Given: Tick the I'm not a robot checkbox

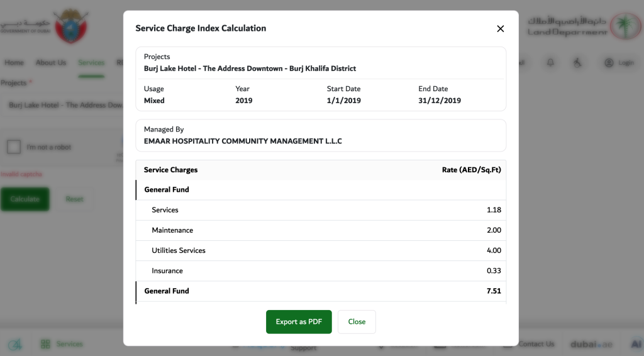Looking at the screenshot, I should (x=14, y=147).
